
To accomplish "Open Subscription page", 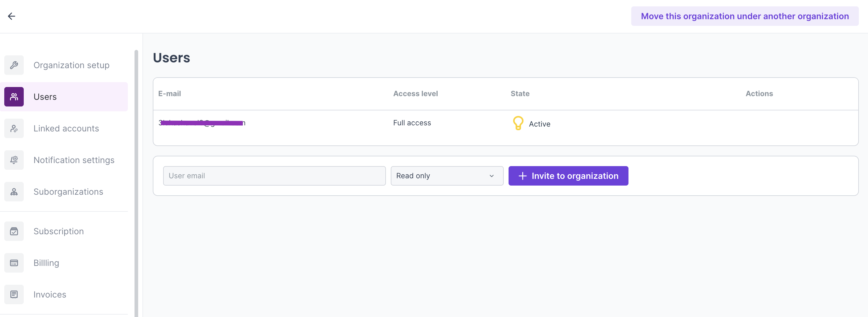I will (59, 231).
